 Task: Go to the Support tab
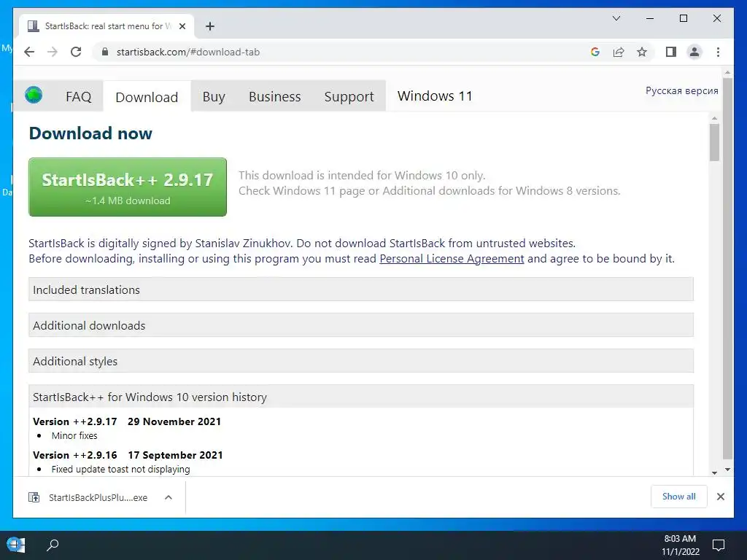coord(349,97)
